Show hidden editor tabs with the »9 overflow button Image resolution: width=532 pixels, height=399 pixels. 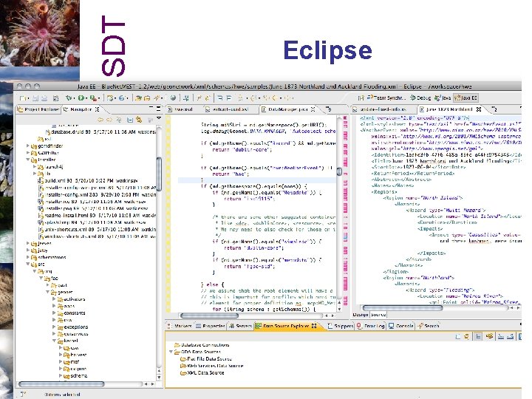pos(328,109)
